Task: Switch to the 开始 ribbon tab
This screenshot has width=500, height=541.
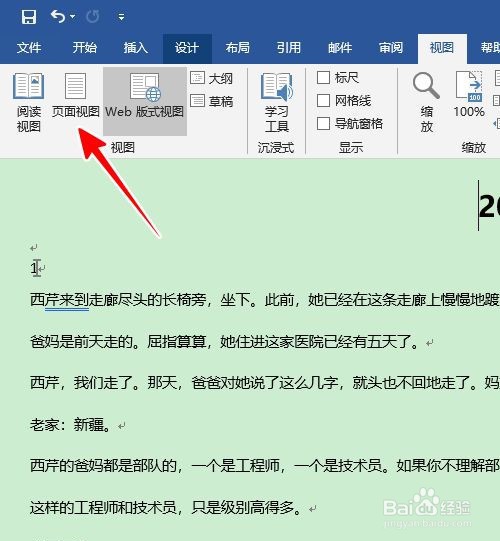Action: point(85,48)
